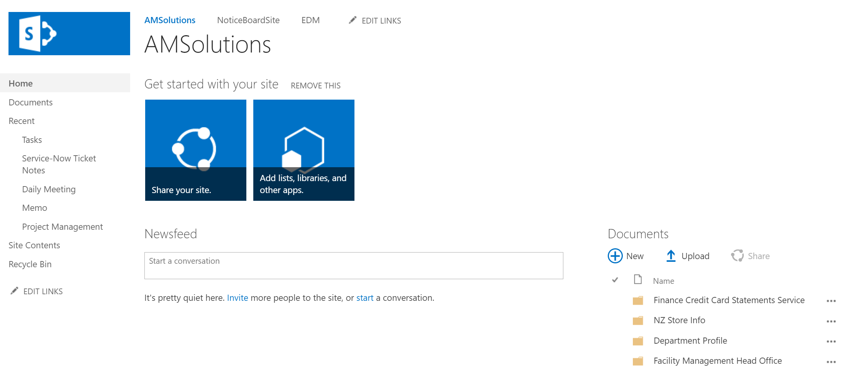Image resolution: width=868 pixels, height=368 pixels.
Task: Click the Upload arrow icon
Action: click(x=671, y=256)
